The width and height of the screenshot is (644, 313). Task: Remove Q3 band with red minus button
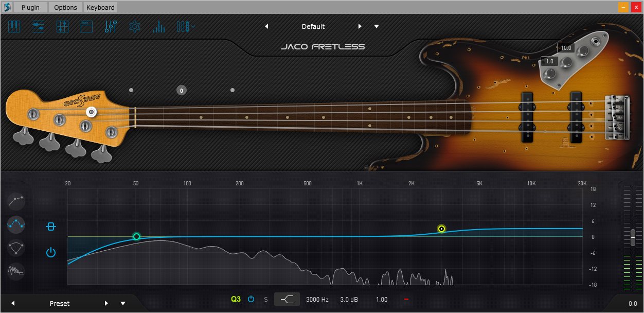[406, 299]
